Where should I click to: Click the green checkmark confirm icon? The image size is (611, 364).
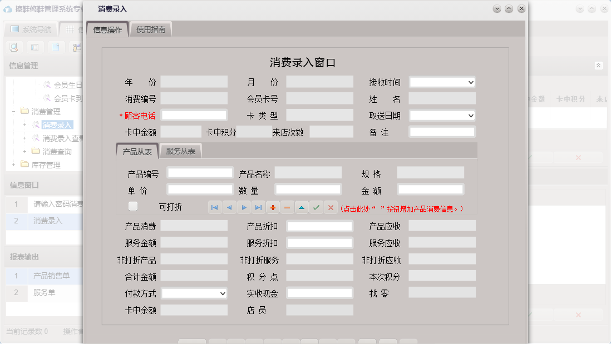tap(316, 207)
